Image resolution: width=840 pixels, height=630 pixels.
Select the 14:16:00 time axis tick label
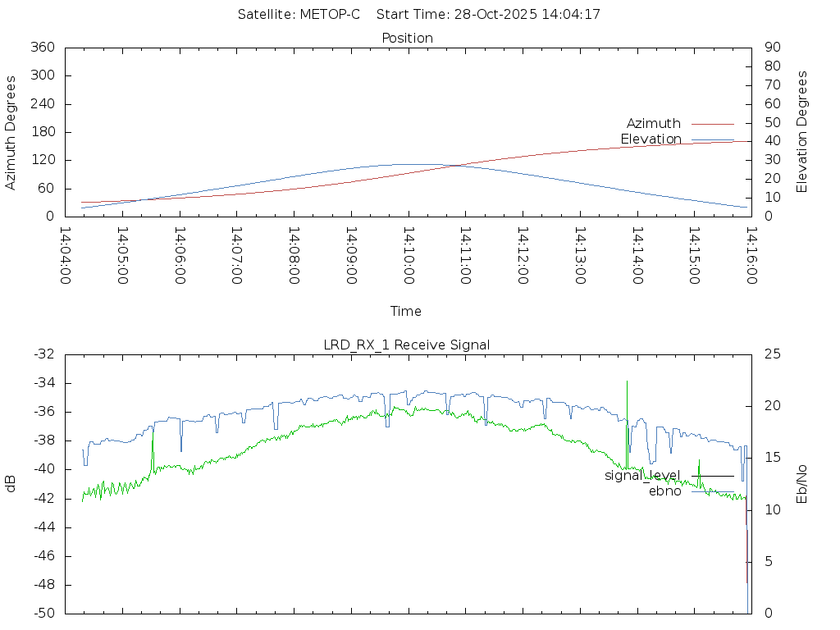pyautogui.click(x=751, y=255)
